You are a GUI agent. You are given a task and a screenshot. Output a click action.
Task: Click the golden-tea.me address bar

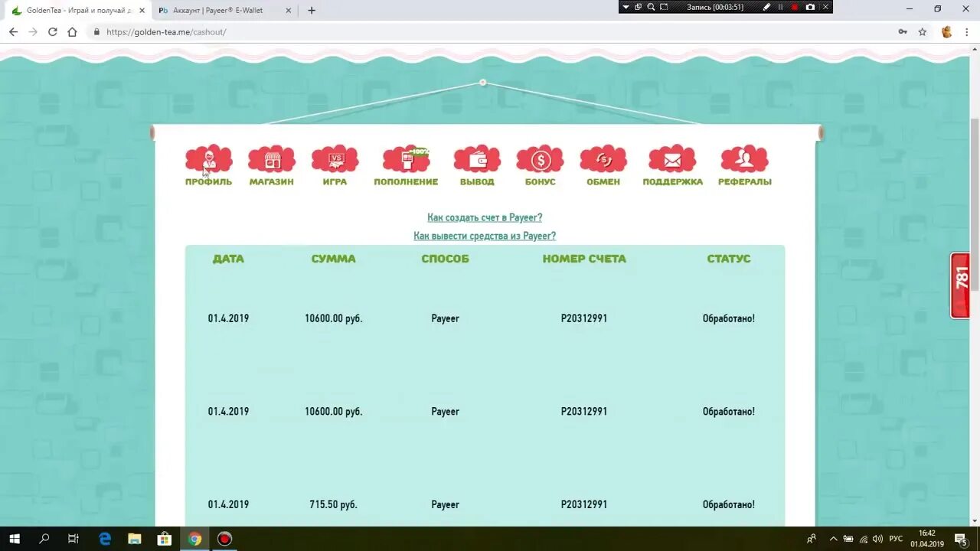pyautogui.click(x=490, y=32)
